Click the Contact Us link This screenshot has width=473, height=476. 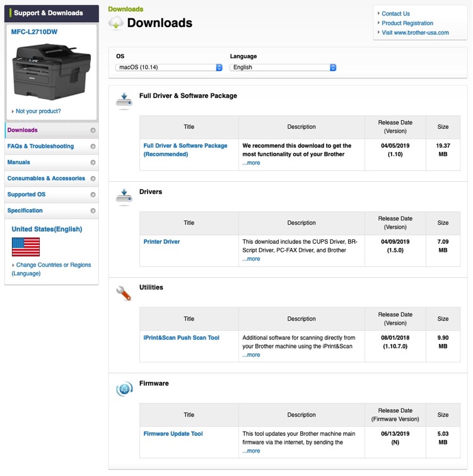395,14
